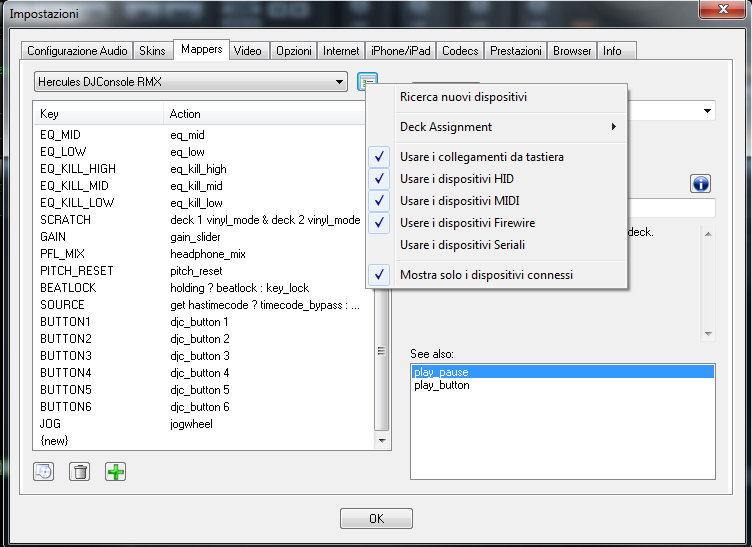Open the Prestazioni tab

(516, 51)
